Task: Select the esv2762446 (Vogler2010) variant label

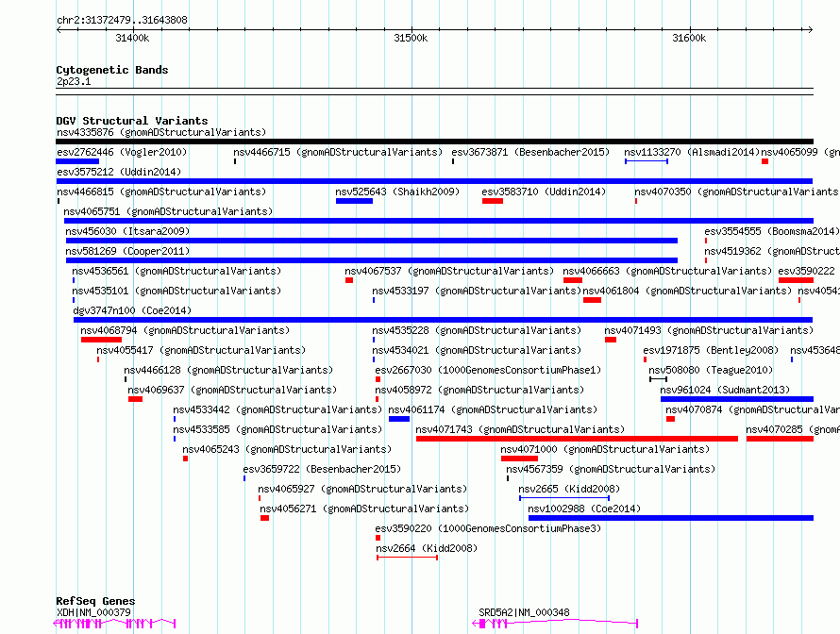Action: point(122,152)
